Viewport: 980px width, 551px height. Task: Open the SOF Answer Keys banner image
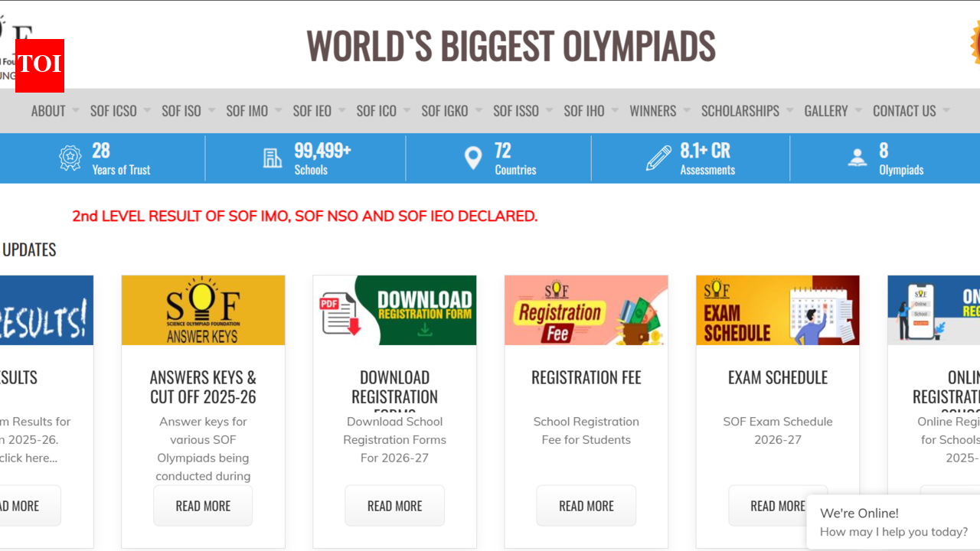pos(203,310)
